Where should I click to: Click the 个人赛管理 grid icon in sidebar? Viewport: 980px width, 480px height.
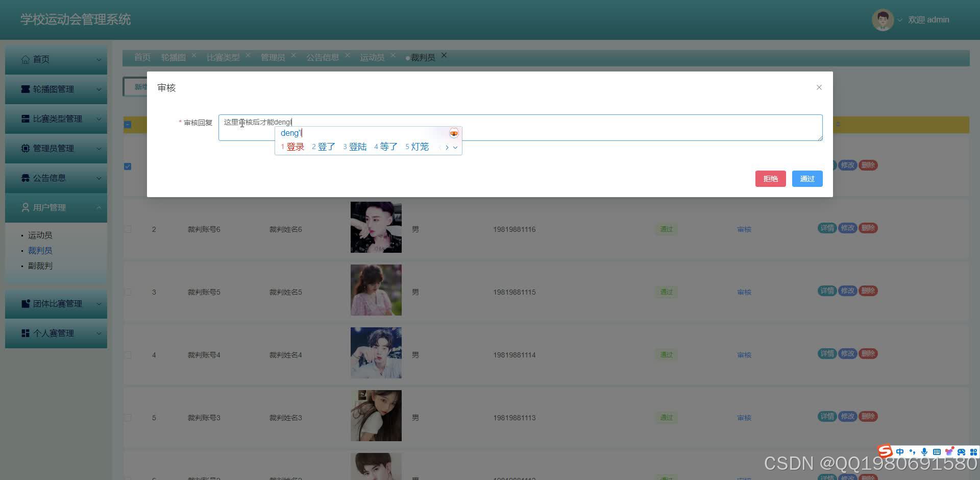(26, 333)
